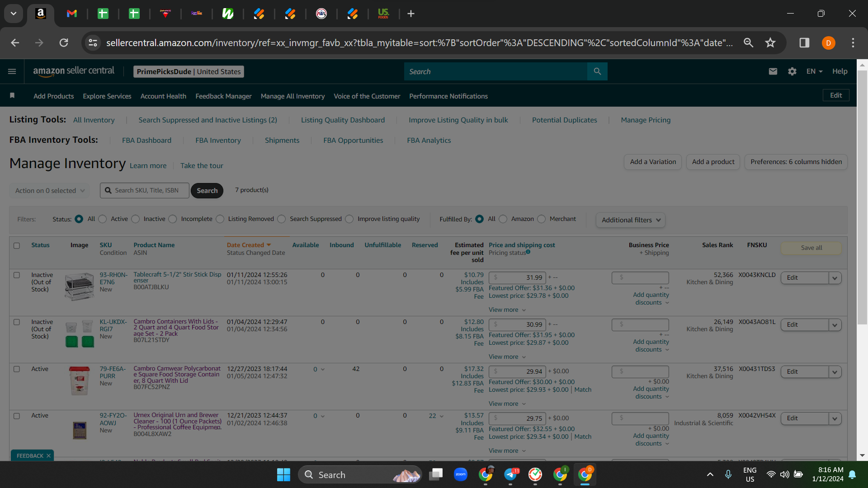Open a new browser tab

[411, 14]
